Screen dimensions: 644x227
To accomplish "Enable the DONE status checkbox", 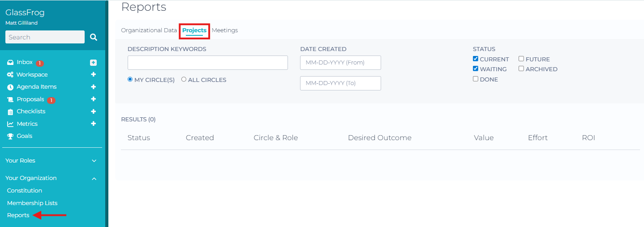I will tap(476, 79).
